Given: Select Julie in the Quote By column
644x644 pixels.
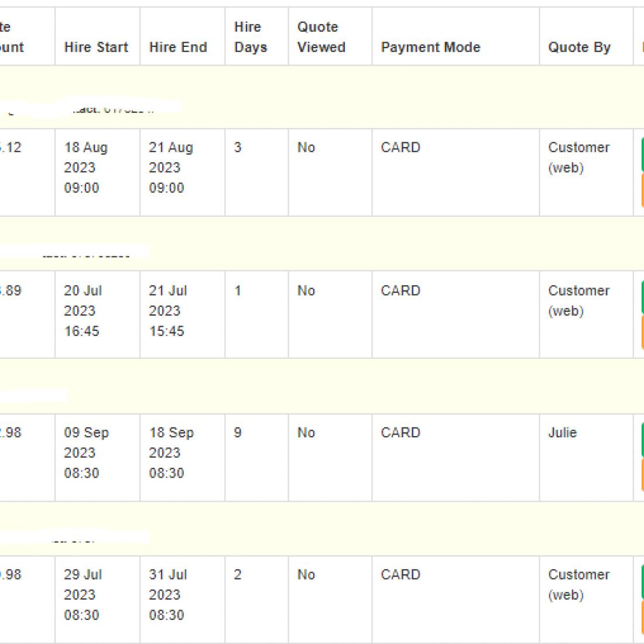Looking at the screenshot, I should [562, 433].
